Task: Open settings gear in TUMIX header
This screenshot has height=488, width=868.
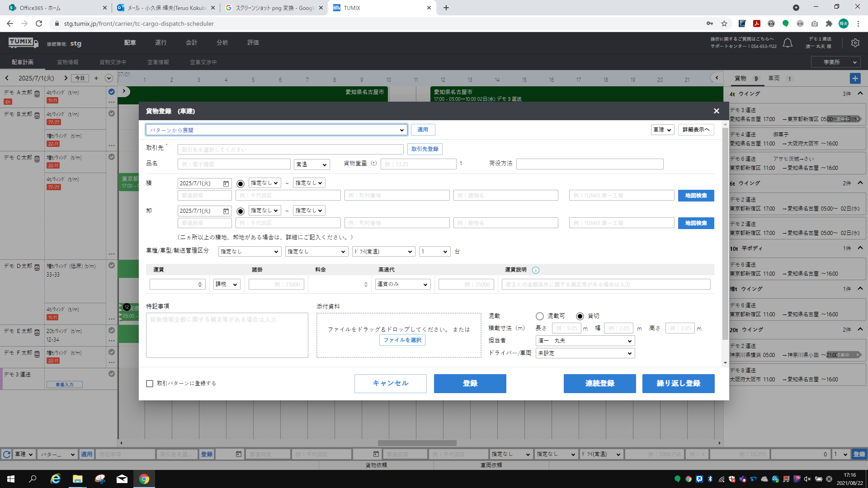Action: click(855, 43)
